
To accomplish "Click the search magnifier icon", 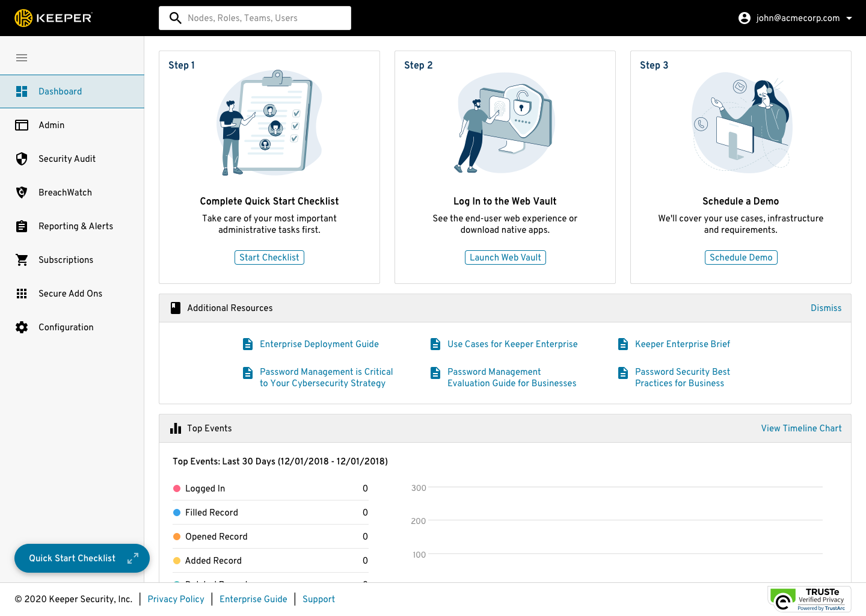I will click(x=175, y=18).
